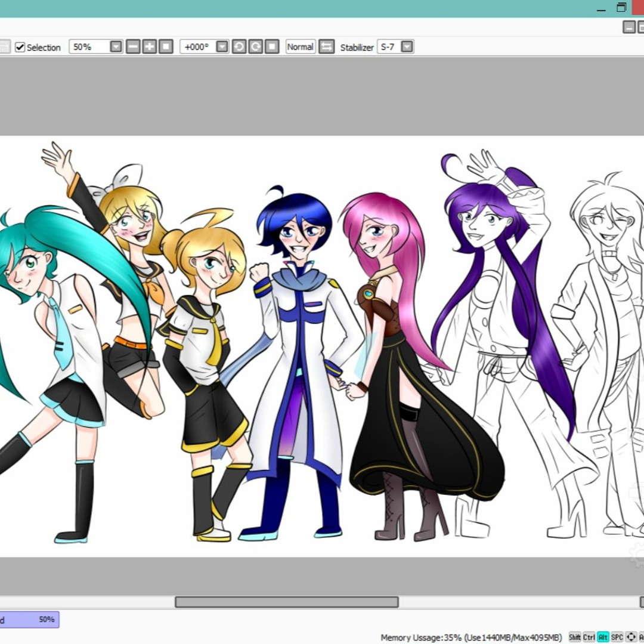Reset the canvas zoom level
The image size is (644, 644).
(x=166, y=47)
